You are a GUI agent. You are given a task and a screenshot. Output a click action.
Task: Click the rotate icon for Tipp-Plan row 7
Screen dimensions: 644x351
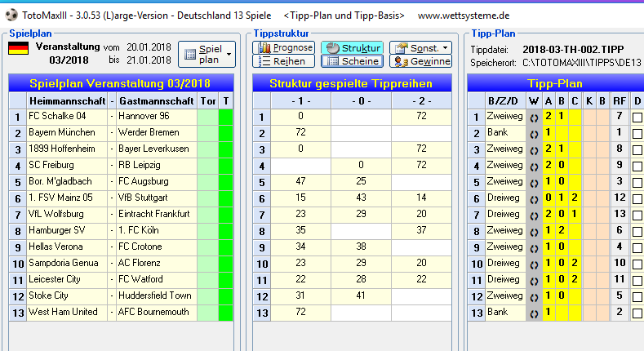[x=534, y=215]
